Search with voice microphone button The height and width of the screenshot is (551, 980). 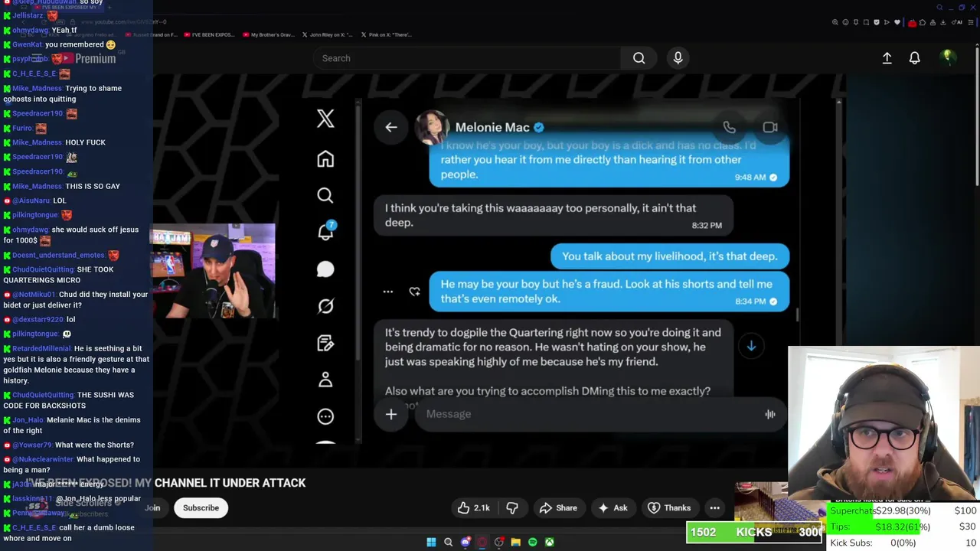(x=678, y=58)
